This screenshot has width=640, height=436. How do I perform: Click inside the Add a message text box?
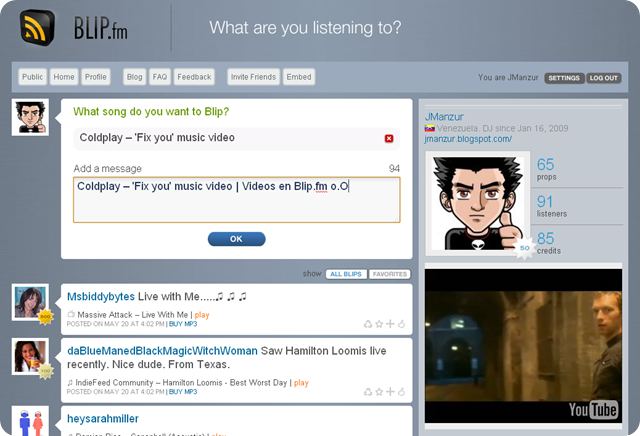236,200
